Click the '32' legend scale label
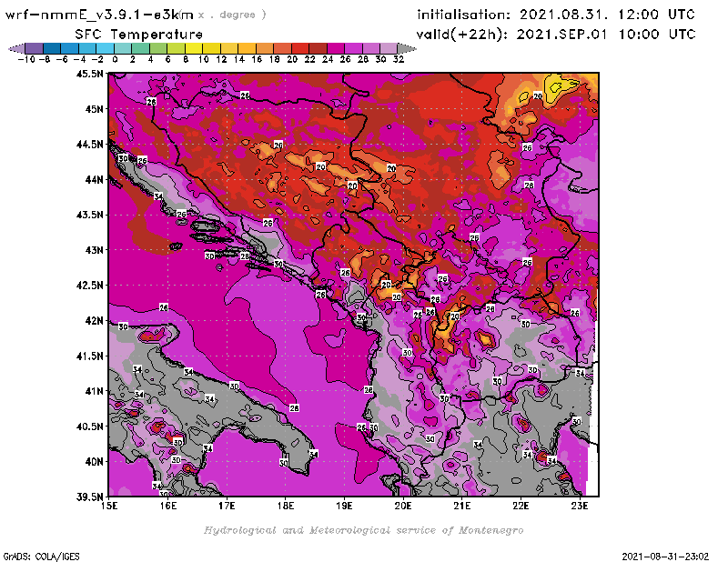The width and height of the screenshot is (728, 562). click(399, 59)
